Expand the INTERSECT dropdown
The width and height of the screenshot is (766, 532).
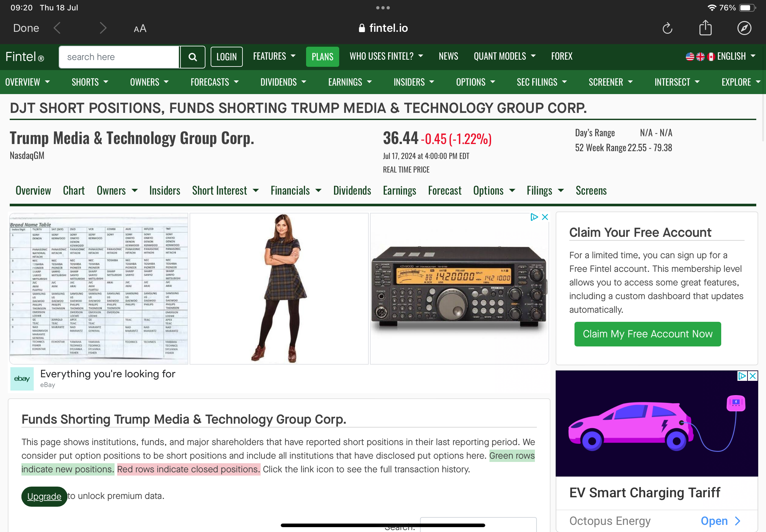677,82
